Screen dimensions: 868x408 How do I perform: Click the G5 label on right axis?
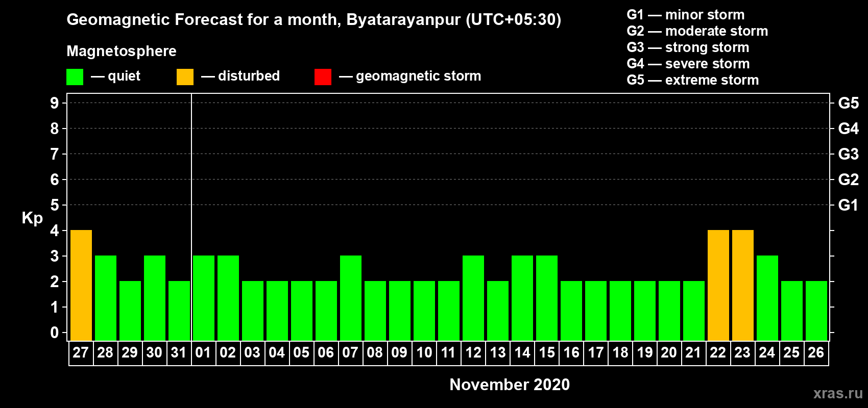(849, 103)
